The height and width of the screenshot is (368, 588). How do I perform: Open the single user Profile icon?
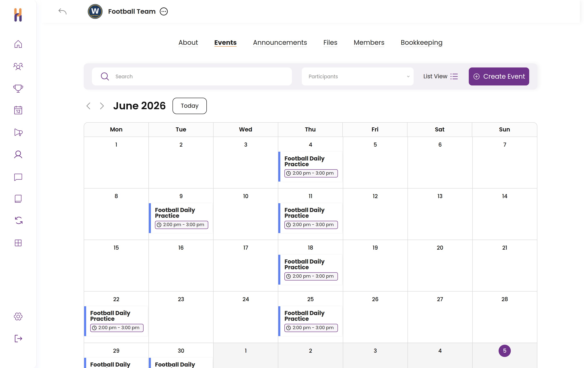point(18,155)
